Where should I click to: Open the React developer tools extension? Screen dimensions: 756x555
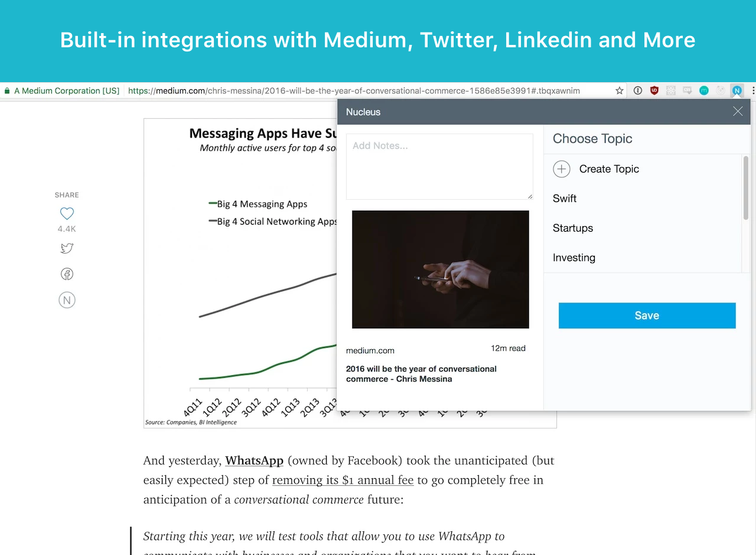click(671, 90)
